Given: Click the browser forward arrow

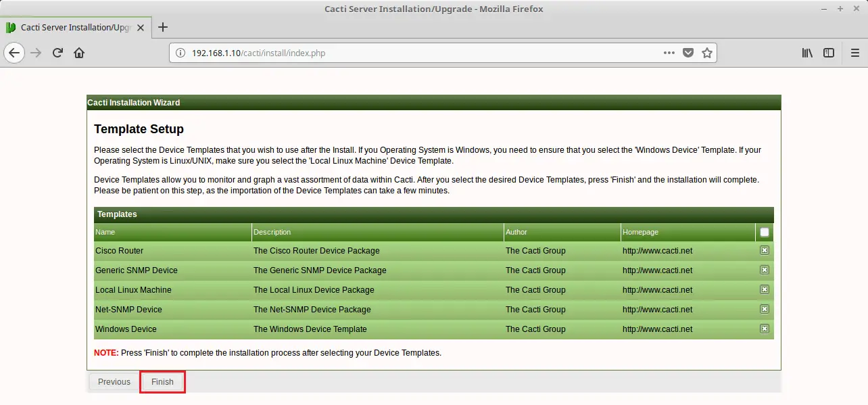Looking at the screenshot, I should tap(37, 53).
